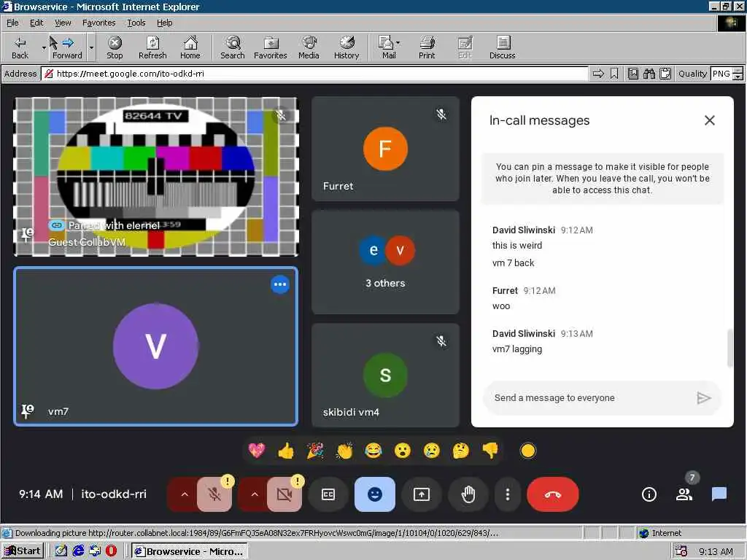Click the binoculars find icon
747x560 pixels.
(649, 74)
